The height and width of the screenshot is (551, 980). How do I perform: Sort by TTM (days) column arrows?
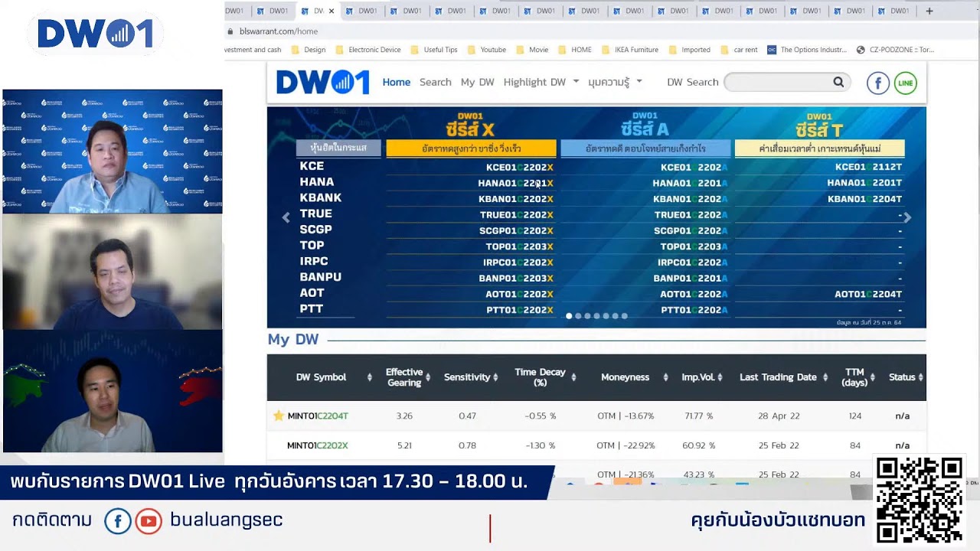[x=873, y=377]
